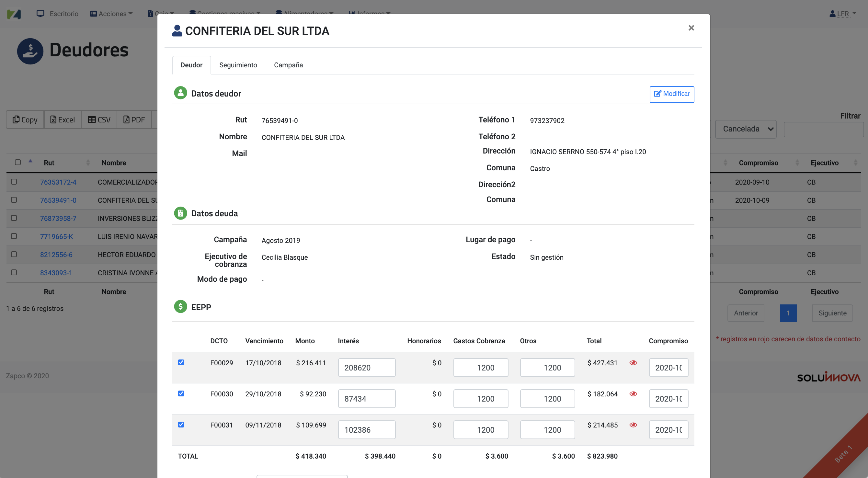
Task: Export table to Excel
Action: click(62, 119)
